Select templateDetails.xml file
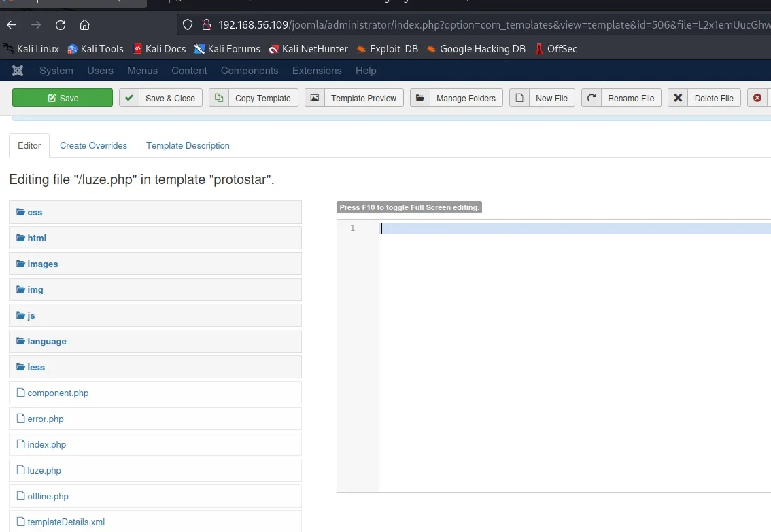The width and height of the screenshot is (771, 532). [x=66, y=522]
